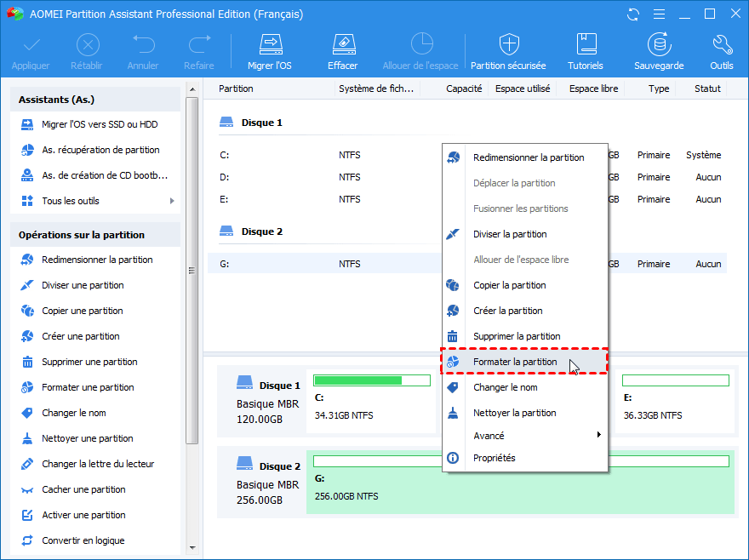Click the Refaire redo icon
Viewport: 749px width, 560px height.
(199, 45)
